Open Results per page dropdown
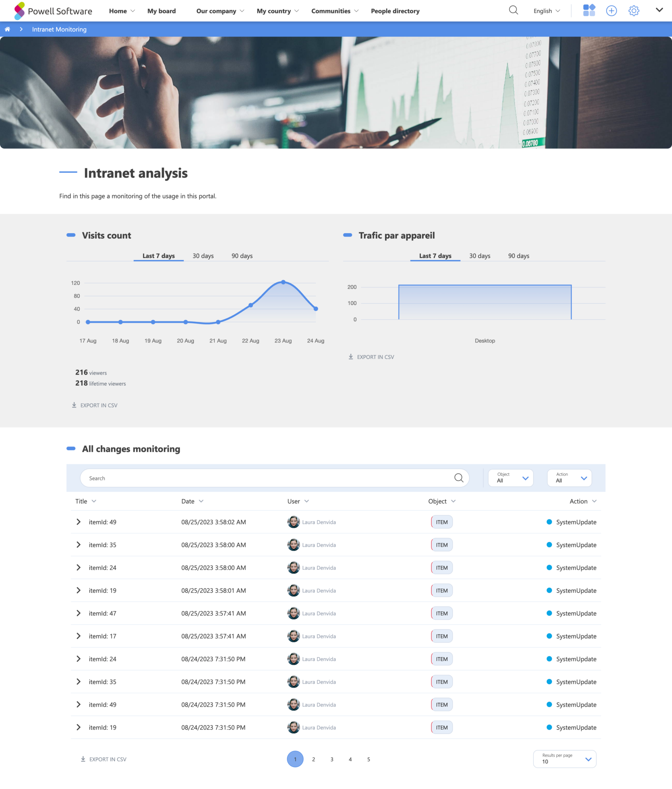The width and height of the screenshot is (672, 789). [x=564, y=759]
